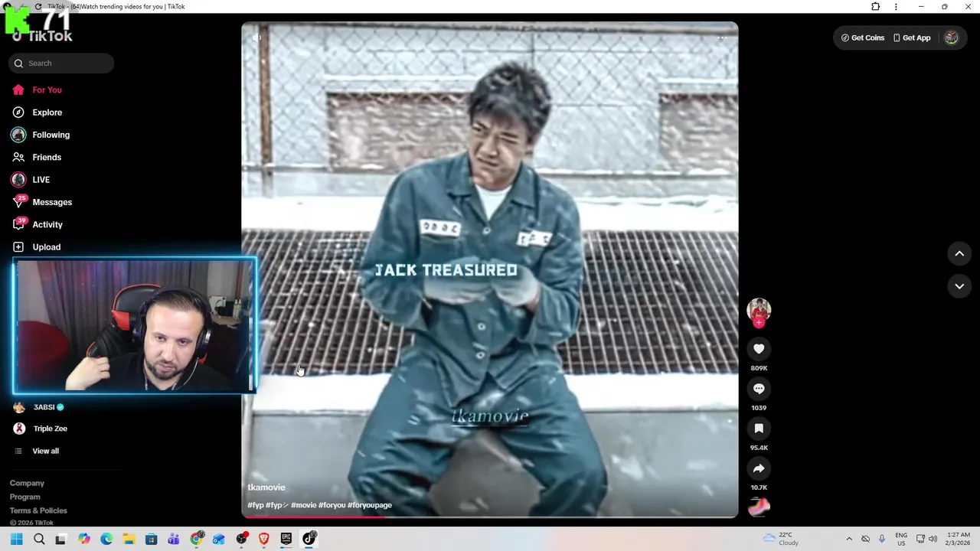Viewport: 980px width, 551px height.
Task: Expand Program footer section
Action: tap(24, 497)
